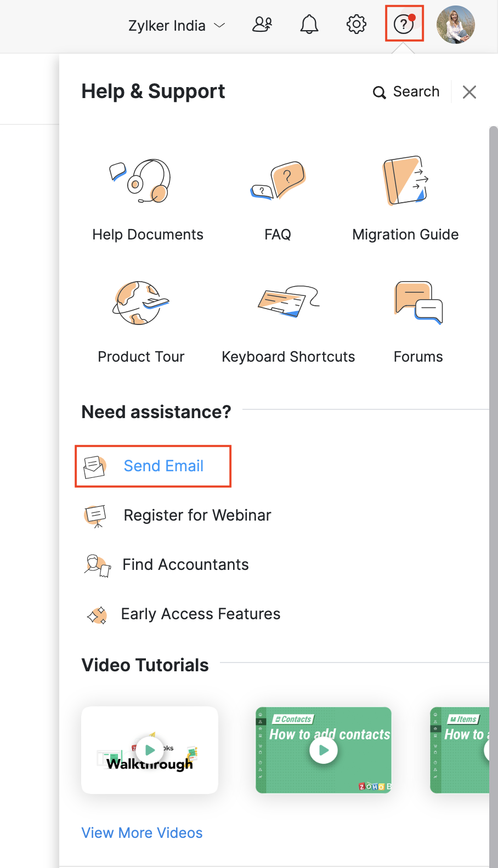Open View More Videos
The width and height of the screenshot is (498, 868).
click(142, 832)
